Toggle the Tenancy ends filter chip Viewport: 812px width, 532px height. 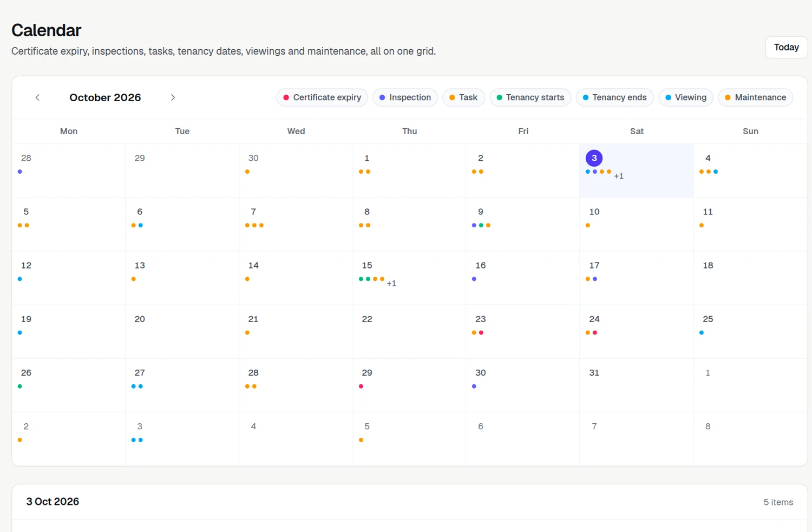point(614,97)
